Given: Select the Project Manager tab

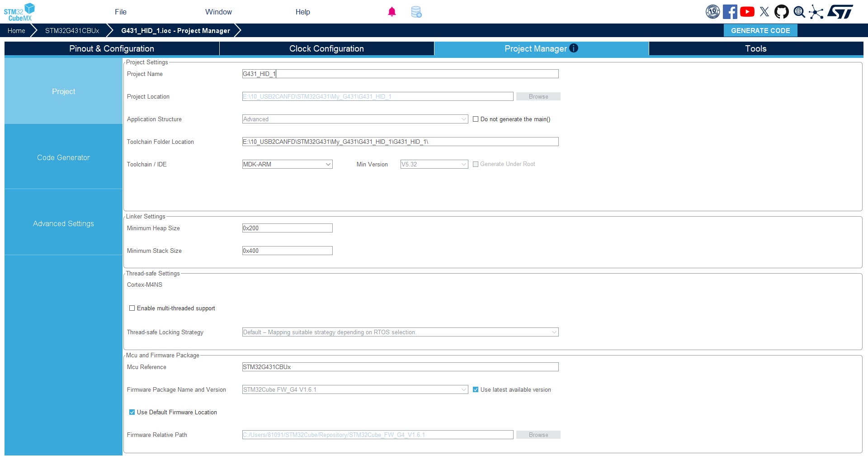Looking at the screenshot, I should click(x=541, y=48).
